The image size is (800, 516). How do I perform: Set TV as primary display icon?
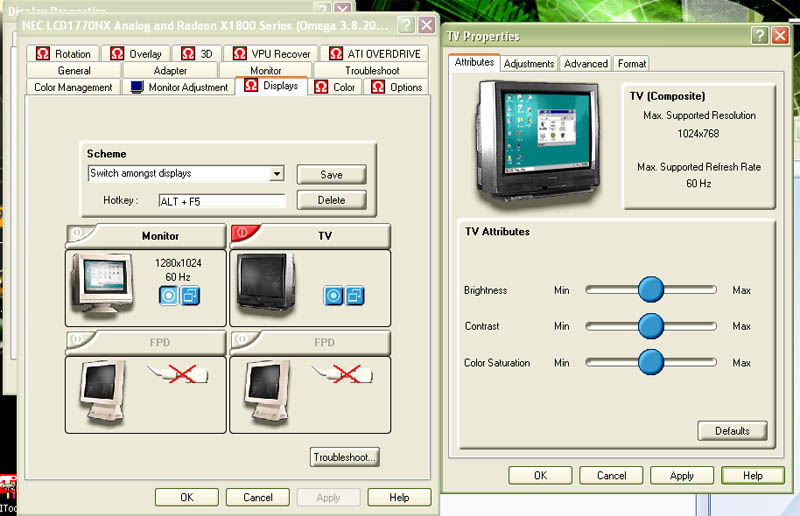(x=333, y=296)
